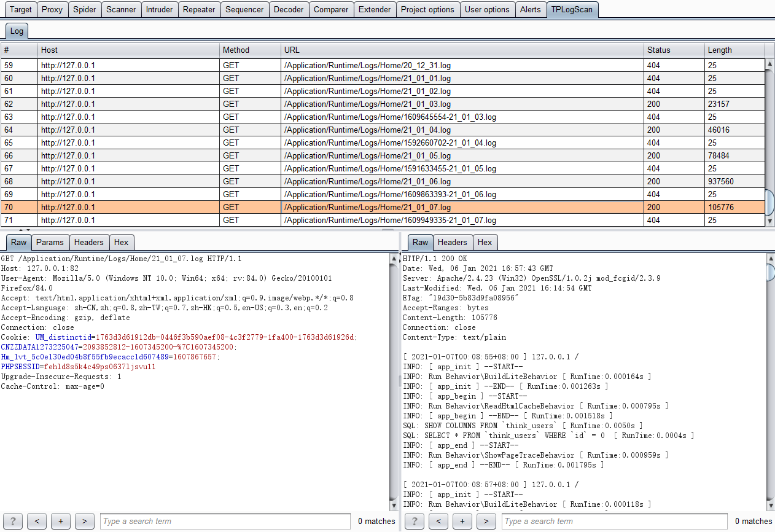775x532 pixels.
Task: Sort log by Status column header
Action: click(x=674, y=50)
